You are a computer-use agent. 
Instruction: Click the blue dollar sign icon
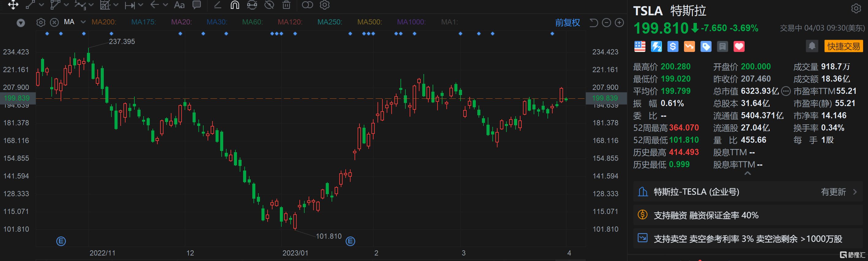point(673,46)
